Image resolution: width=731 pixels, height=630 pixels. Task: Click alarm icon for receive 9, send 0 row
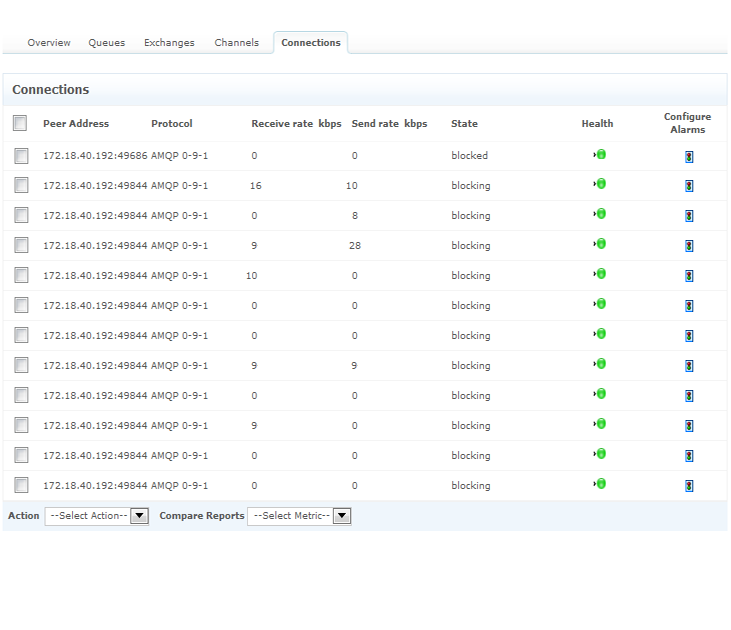689,426
